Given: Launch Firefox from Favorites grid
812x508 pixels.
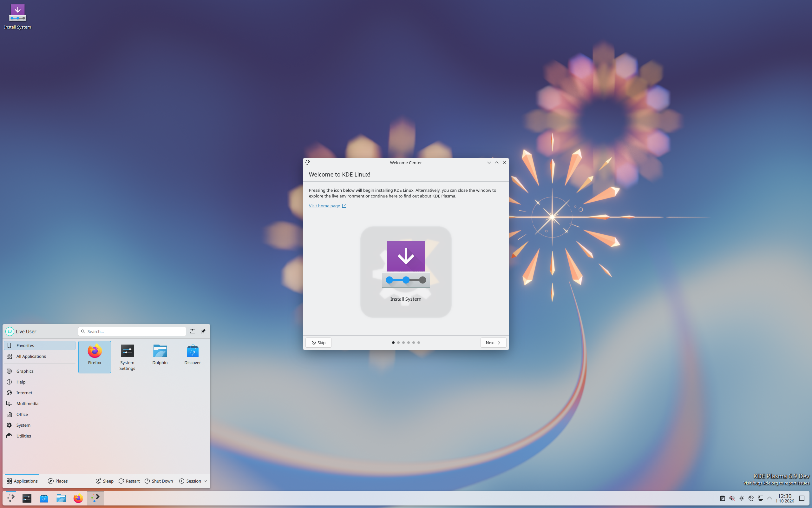Looking at the screenshot, I should pyautogui.click(x=95, y=357).
